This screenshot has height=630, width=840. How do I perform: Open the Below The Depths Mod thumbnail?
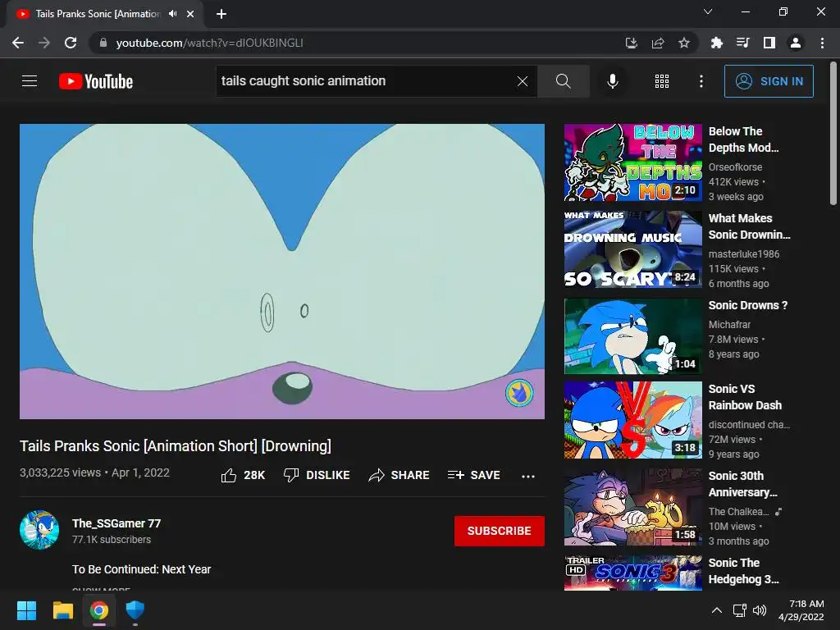coord(632,162)
